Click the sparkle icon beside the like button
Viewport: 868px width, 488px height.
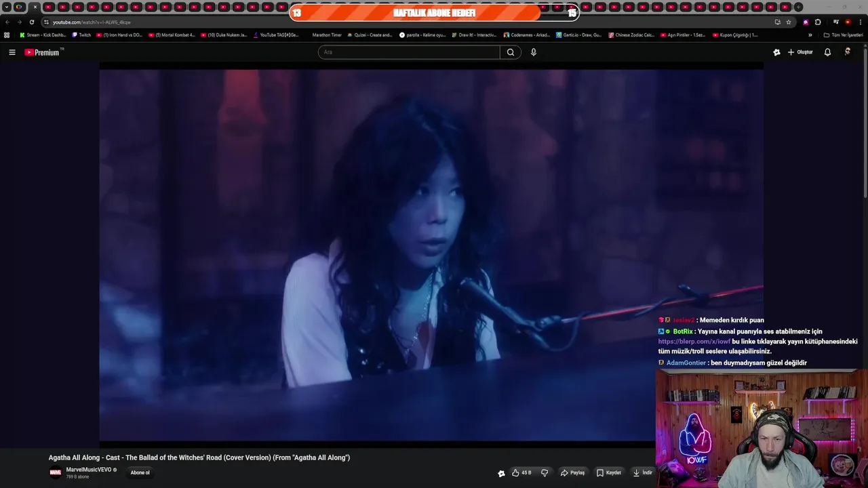[x=501, y=473]
